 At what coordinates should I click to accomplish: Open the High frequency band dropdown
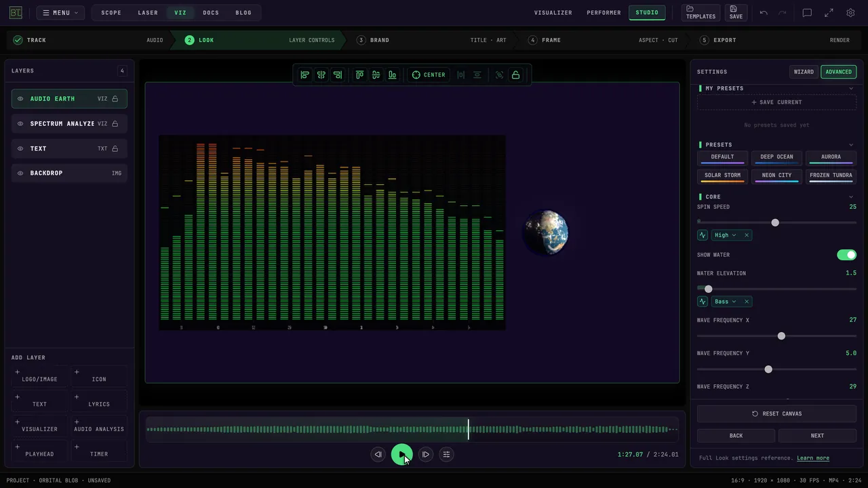point(725,235)
